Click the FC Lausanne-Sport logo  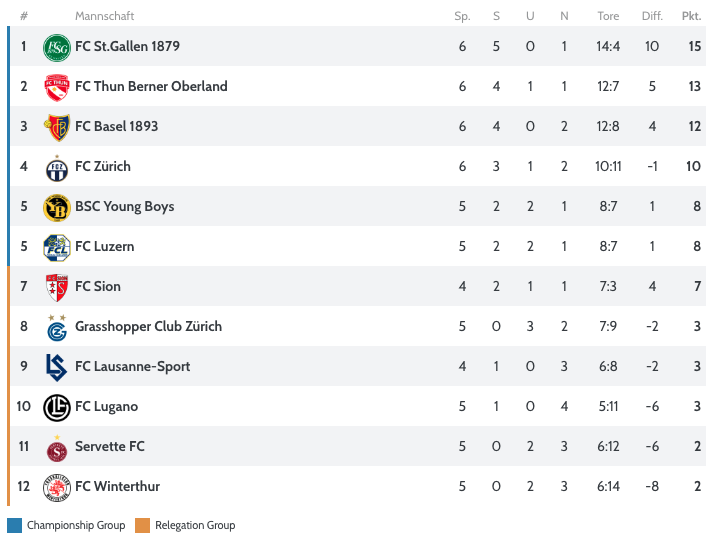click(57, 367)
